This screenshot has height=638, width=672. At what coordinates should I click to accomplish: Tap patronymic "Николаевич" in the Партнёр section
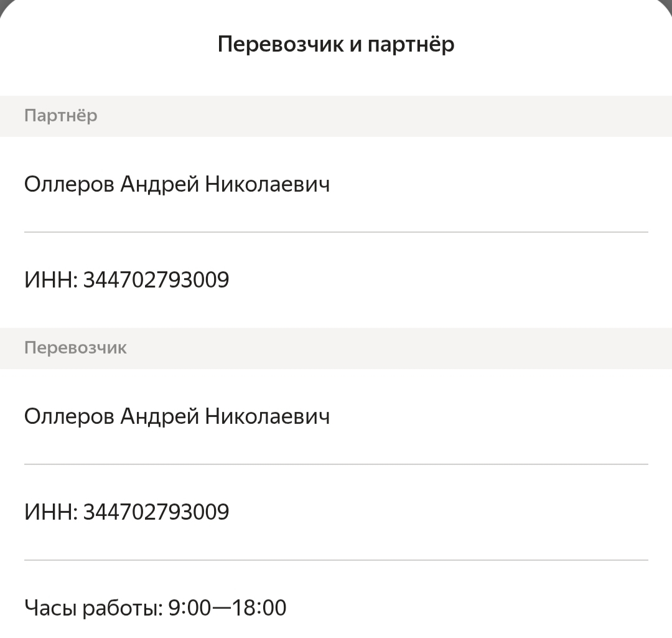coord(268,184)
